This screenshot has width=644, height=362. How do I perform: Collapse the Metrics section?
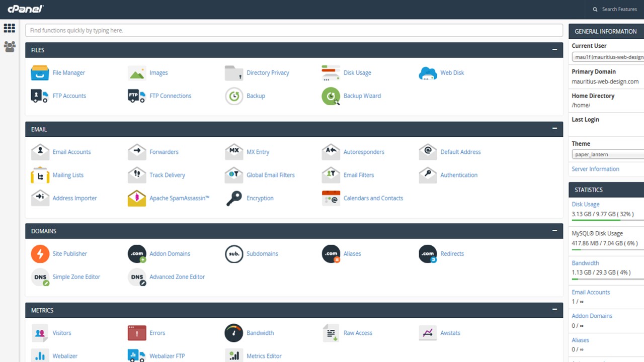point(554,310)
